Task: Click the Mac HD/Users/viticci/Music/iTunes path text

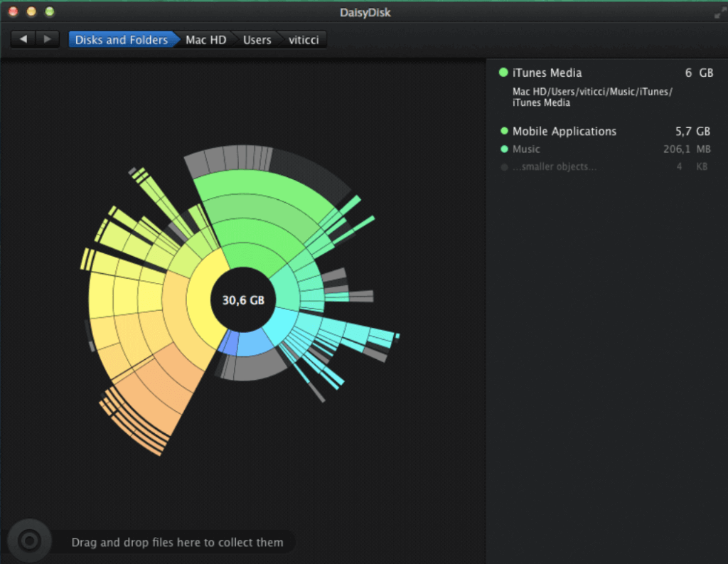Action: coord(592,97)
